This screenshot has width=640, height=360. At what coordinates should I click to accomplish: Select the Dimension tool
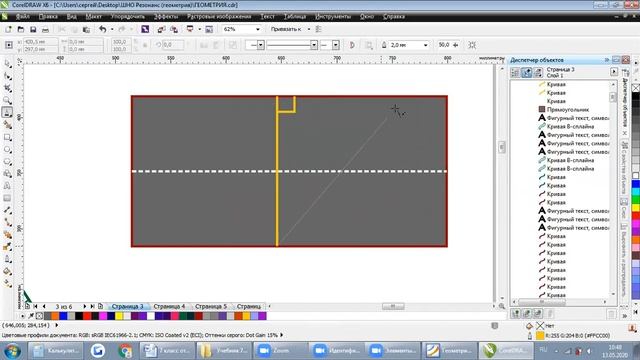[7, 211]
